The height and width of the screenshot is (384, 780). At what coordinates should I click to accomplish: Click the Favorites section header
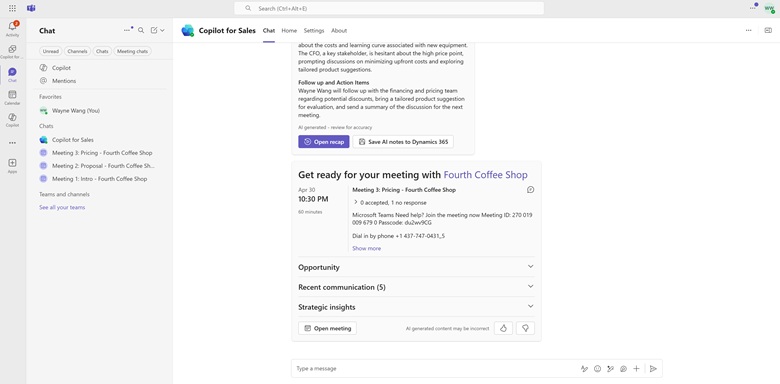(50, 96)
